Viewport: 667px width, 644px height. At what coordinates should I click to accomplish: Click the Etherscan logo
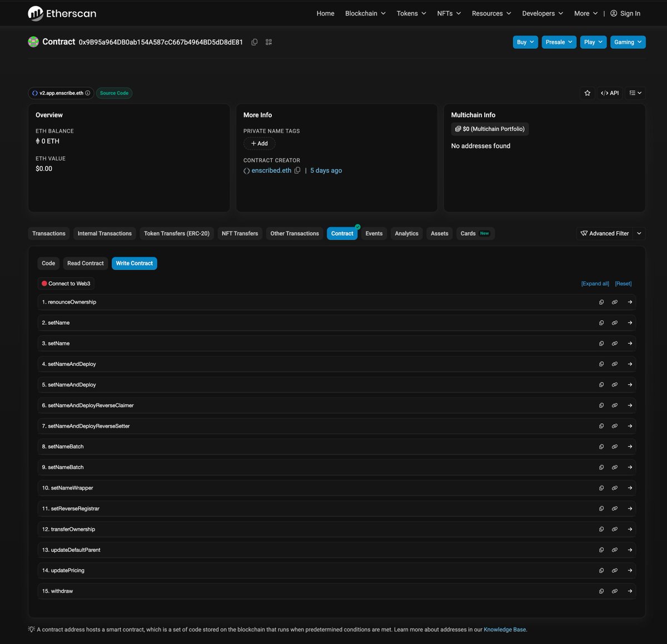(x=61, y=13)
